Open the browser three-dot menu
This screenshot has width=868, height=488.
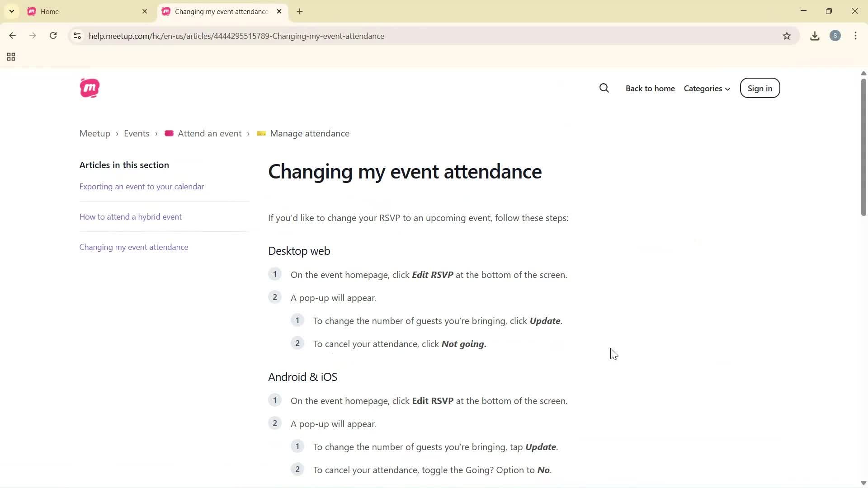(855, 36)
